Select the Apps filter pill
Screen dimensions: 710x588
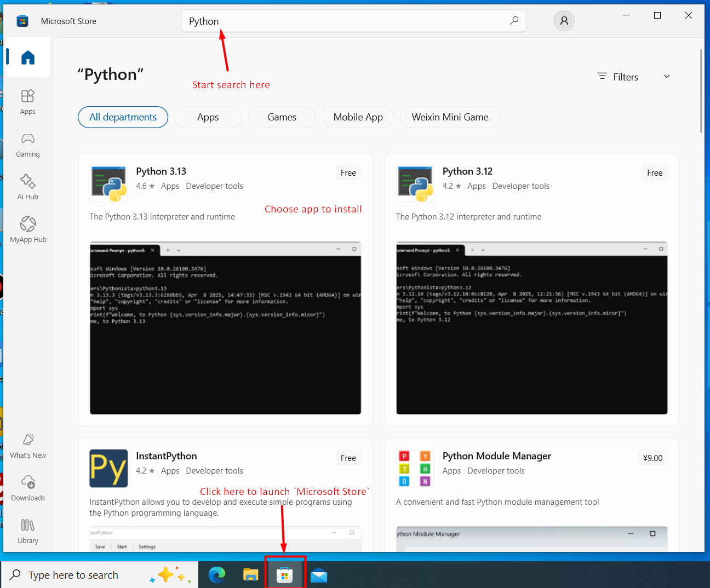208,117
